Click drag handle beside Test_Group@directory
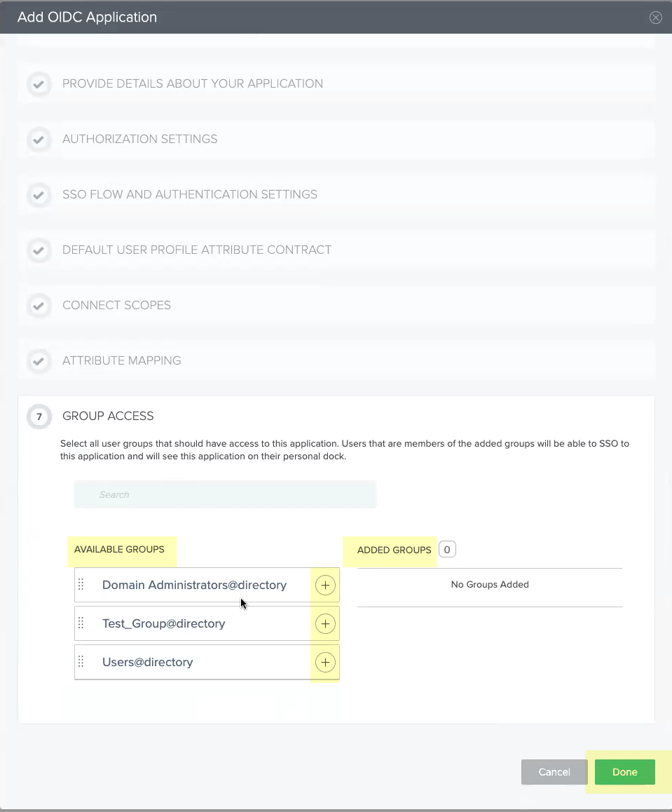 click(81, 623)
